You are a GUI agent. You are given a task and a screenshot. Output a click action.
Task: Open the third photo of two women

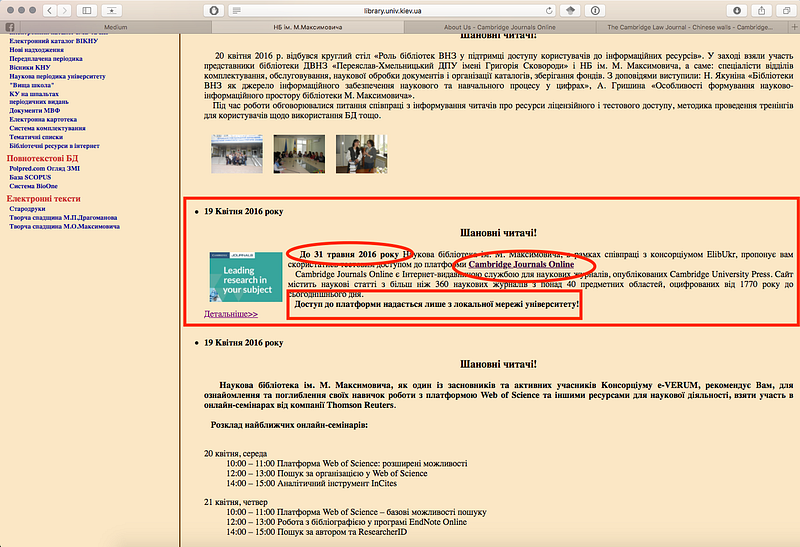click(361, 154)
